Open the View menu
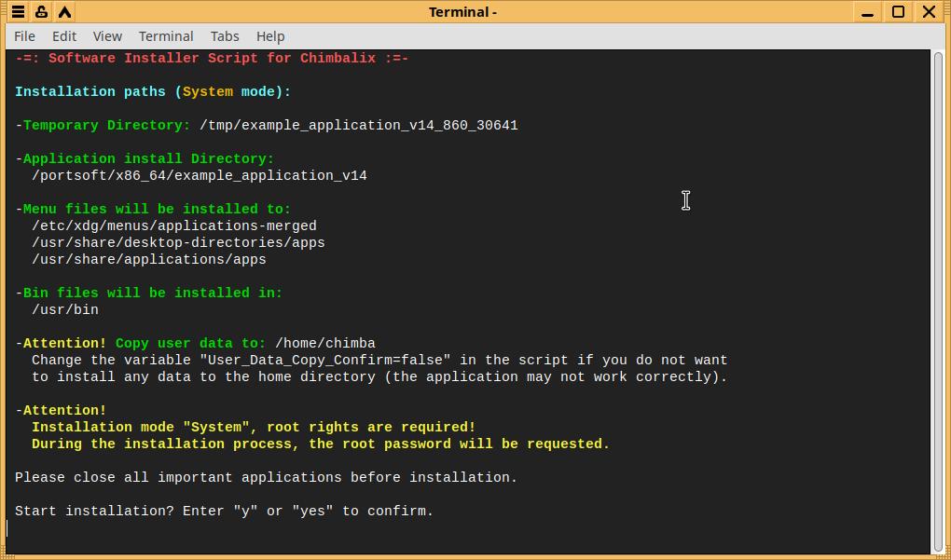951x560 pixels. 107,36
